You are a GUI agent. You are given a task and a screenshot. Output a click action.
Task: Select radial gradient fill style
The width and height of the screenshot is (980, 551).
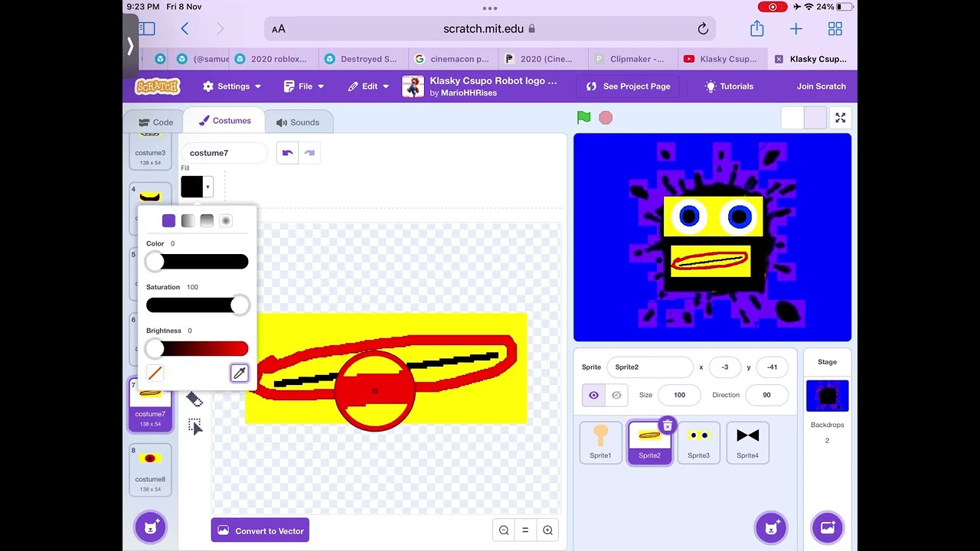point(226,220)
